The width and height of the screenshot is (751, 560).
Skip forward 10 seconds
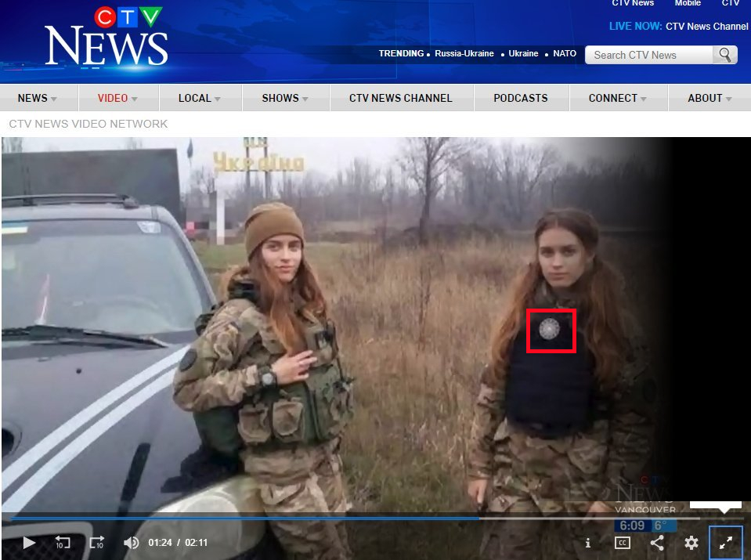[97, 543]
